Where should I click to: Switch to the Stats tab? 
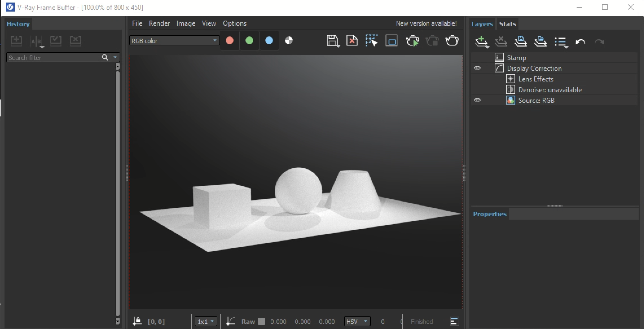coord(507,24)
